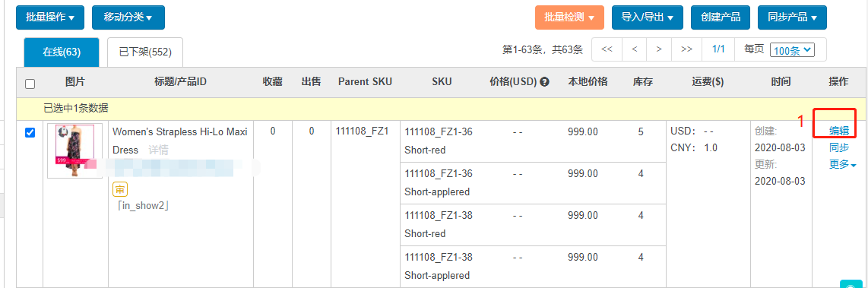Select the 在线(63) tab

point(62,52)
